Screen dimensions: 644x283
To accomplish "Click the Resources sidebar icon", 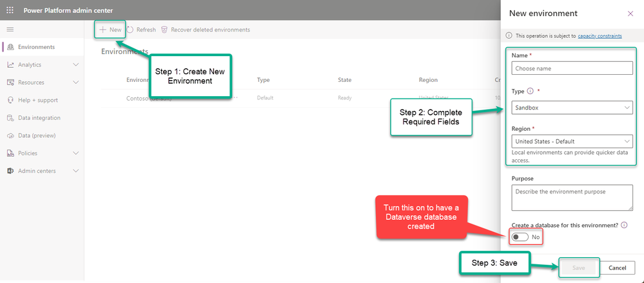I will point(11,82).
